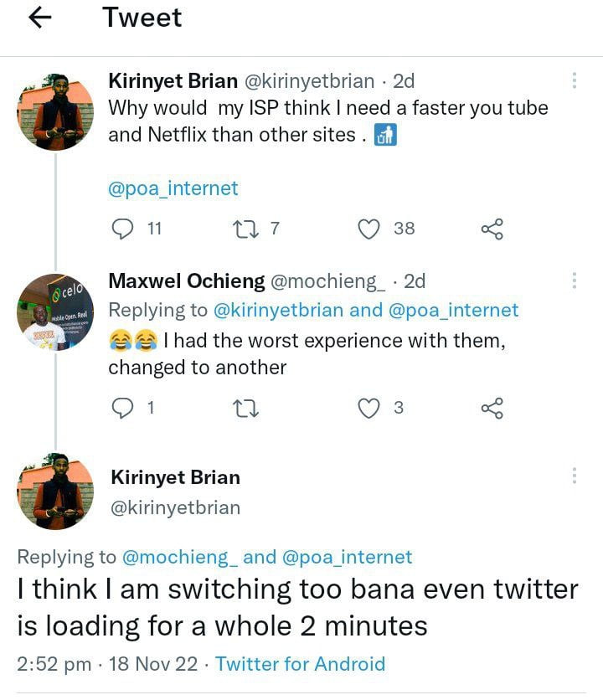Open the Twitter for Android source link
Image resolution: width=603 pixels, height=700 pixels.
pos(301,664)
